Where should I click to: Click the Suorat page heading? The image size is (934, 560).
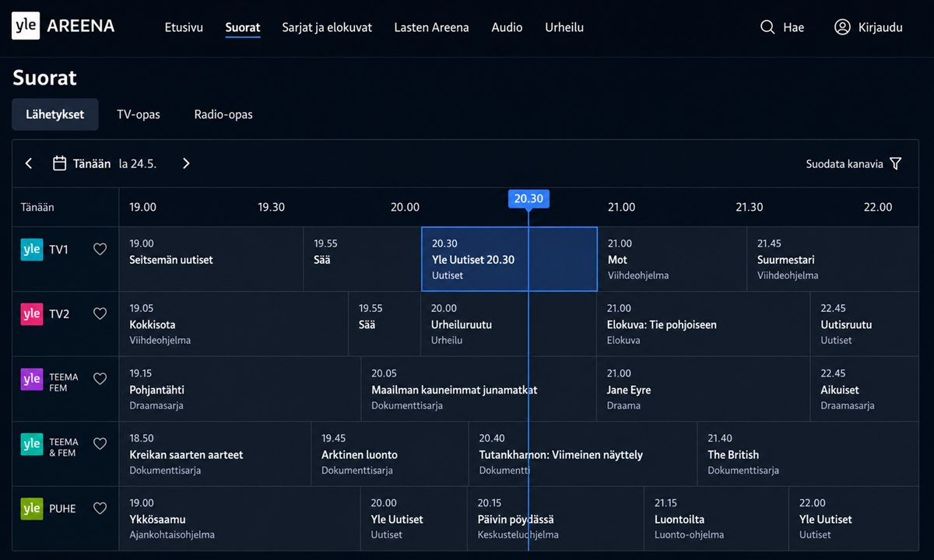pos(44,78)
